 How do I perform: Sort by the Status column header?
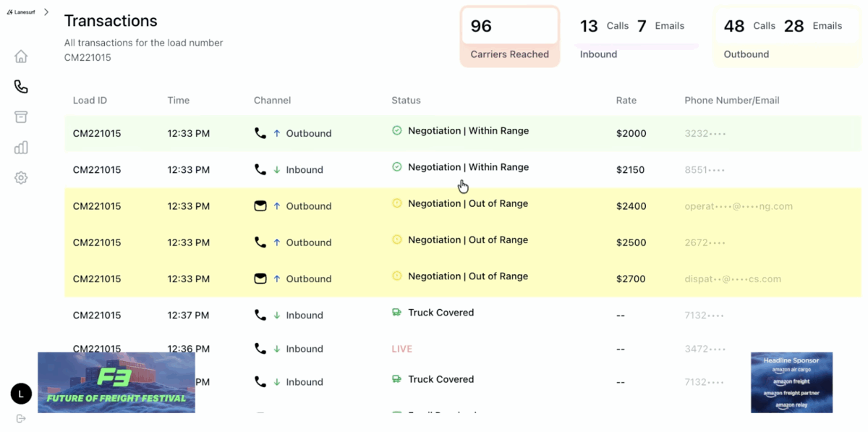(x=406, y=101)
